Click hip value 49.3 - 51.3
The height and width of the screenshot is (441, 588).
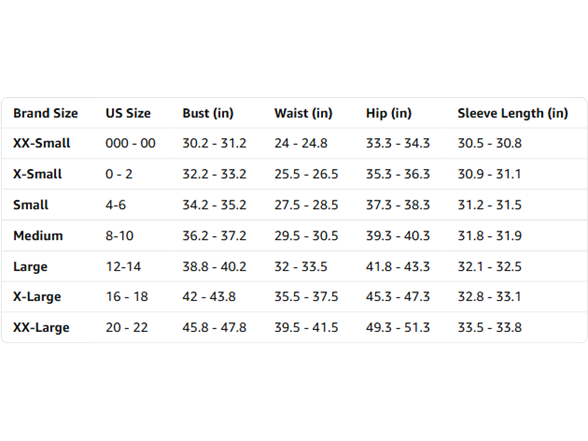pos(398,327)
